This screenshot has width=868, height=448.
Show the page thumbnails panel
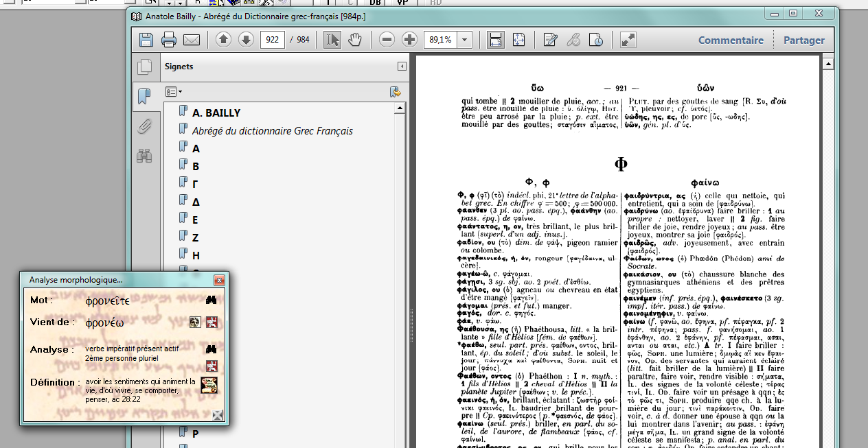pyautogui.click(x=144, y=67)
